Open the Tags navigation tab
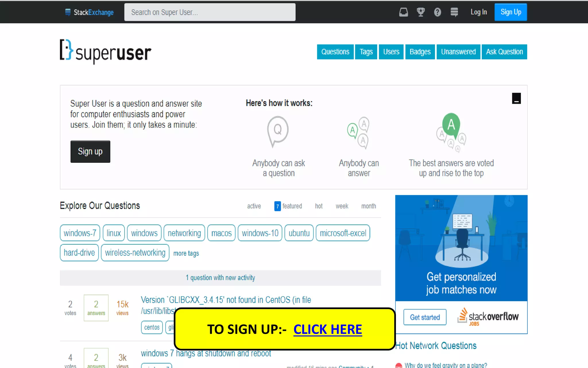The height and width of the screenshot is (368, 588). pos(366,52)
